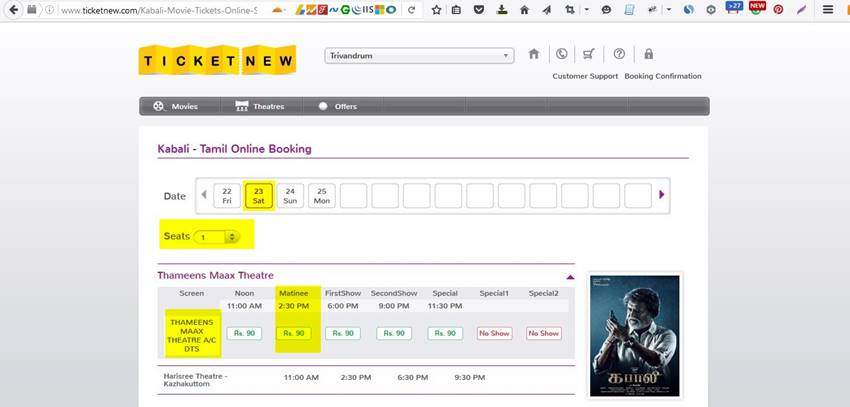Viewport: 850px width, 407px height.
Task: Open the shopping cart icon
Action: (x=589, y=54)
